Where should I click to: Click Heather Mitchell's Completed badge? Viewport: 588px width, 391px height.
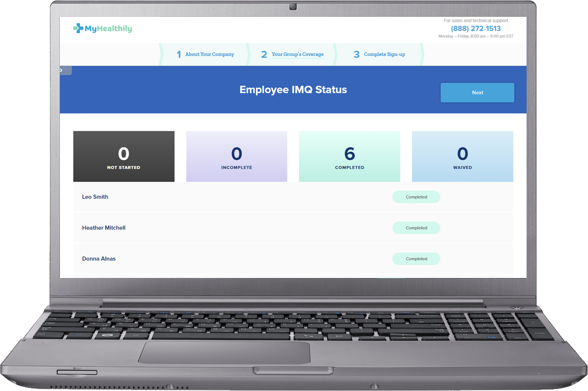(x=416, y=228)
